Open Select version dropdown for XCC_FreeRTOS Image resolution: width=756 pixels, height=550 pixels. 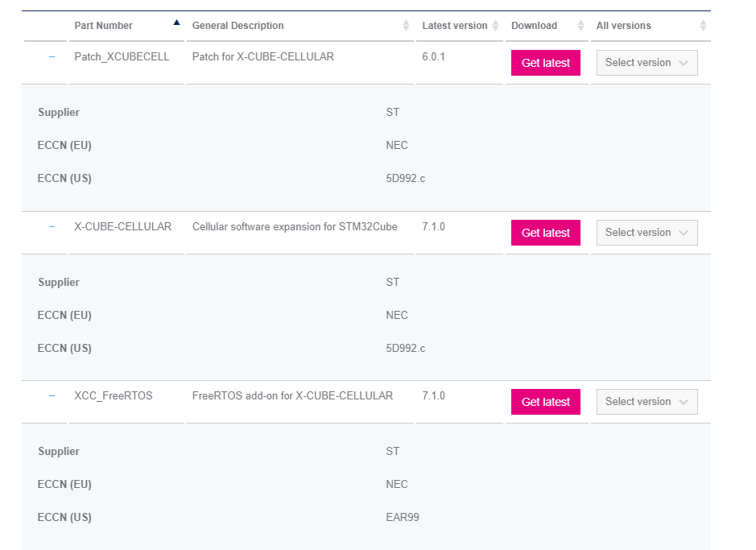coord(647,402)
